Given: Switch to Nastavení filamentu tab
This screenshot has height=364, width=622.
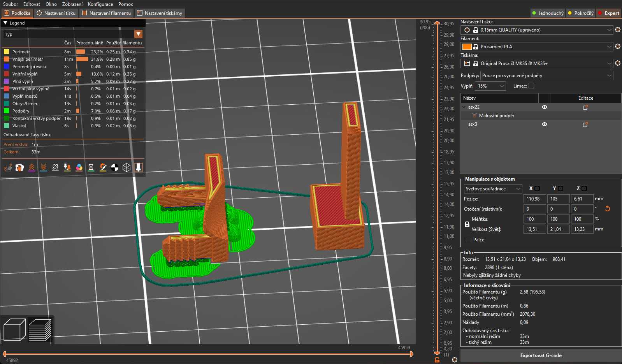Looking at the screenshot, I should (107, 13).
